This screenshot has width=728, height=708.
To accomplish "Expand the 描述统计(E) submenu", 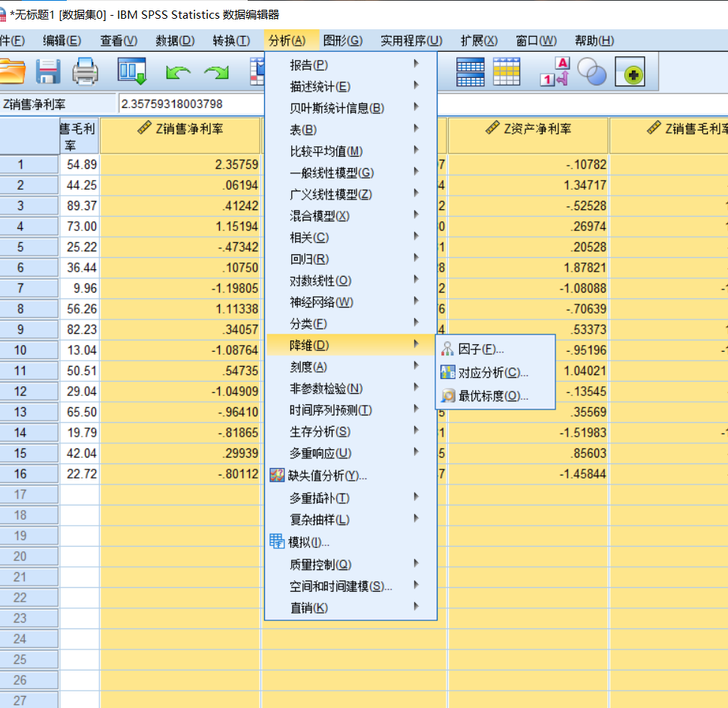I will pos(350,86).
